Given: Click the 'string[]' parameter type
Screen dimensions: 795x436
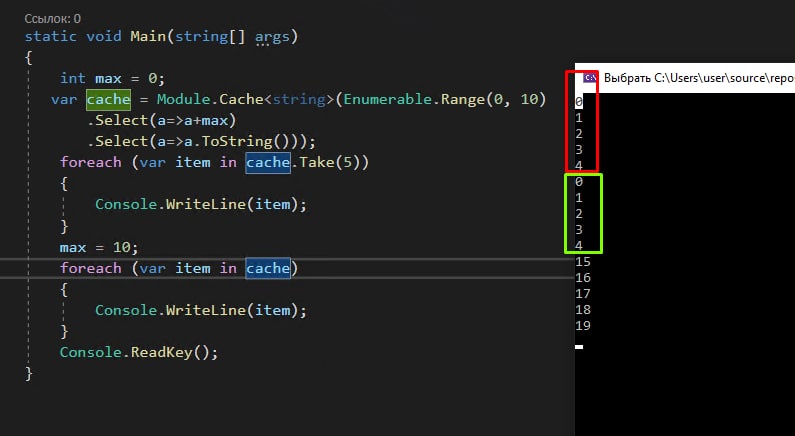Looking at the screenshot, I should click(210, 37).
